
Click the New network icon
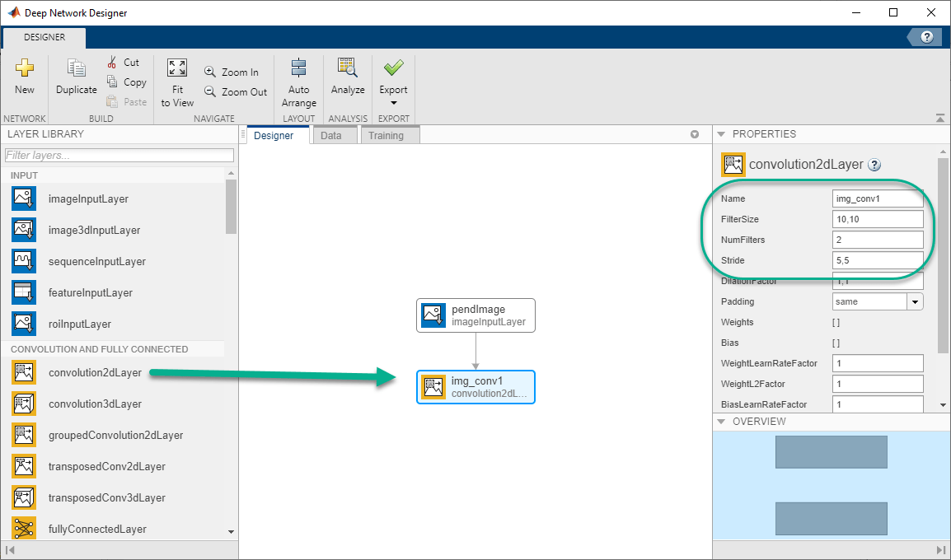pyautogui.click(x=24, y=68)
